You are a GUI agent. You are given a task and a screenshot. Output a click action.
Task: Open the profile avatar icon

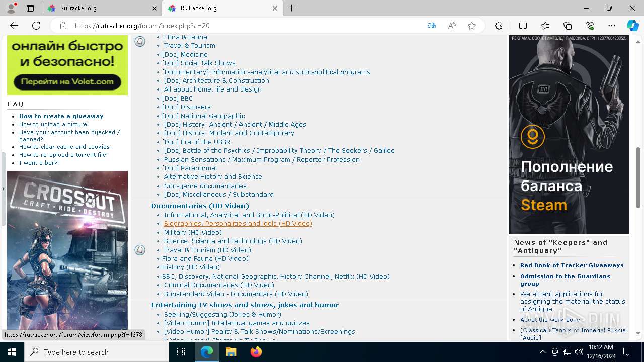tap(11, 8)
